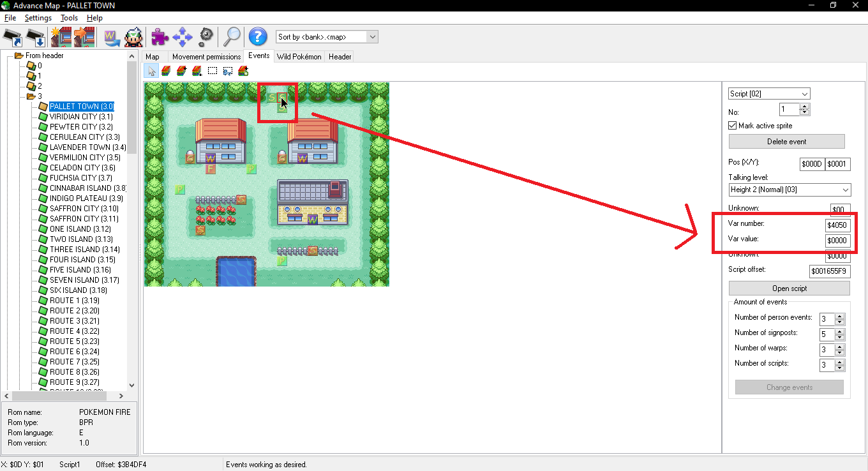Click the dashed rectangle selection tool
This screenshot has width=868, height=471.
click(x=213, y=71)
